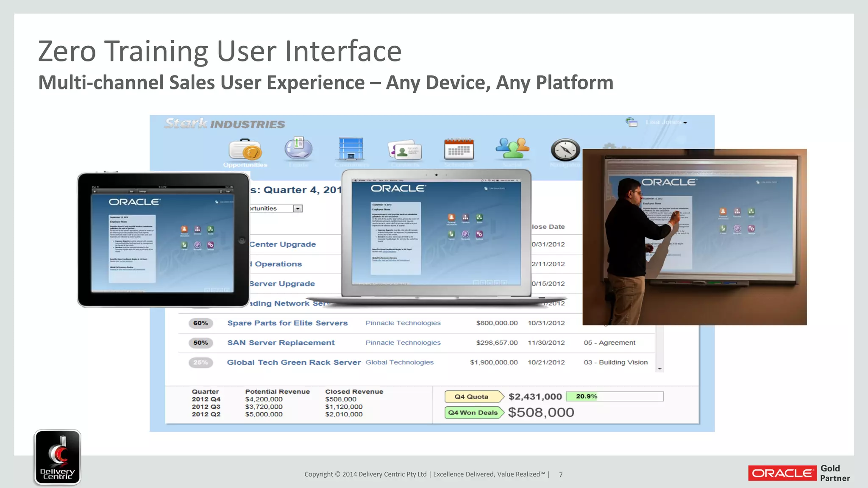Open the Leads crystal ball icon
This screenshot has width=868, height=488.
tap(298, 149)
